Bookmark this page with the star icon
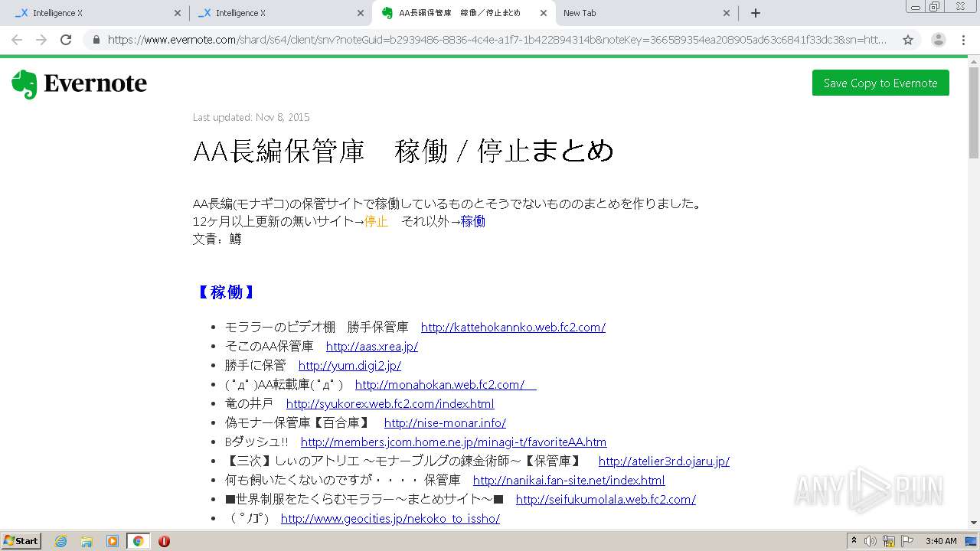The image size is (980, 551). [x=908, y=40]
